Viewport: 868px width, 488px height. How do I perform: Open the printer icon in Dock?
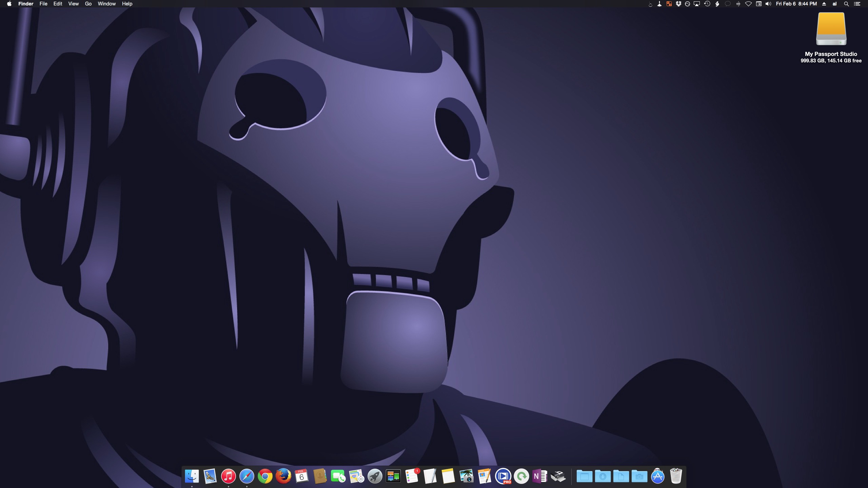pyautogui.click(x=558, y=476)
